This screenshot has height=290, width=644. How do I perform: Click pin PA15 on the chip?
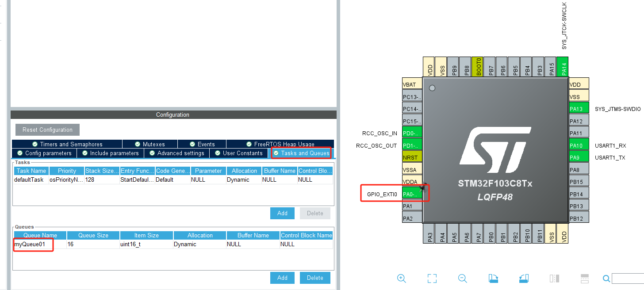click(550, 67)
